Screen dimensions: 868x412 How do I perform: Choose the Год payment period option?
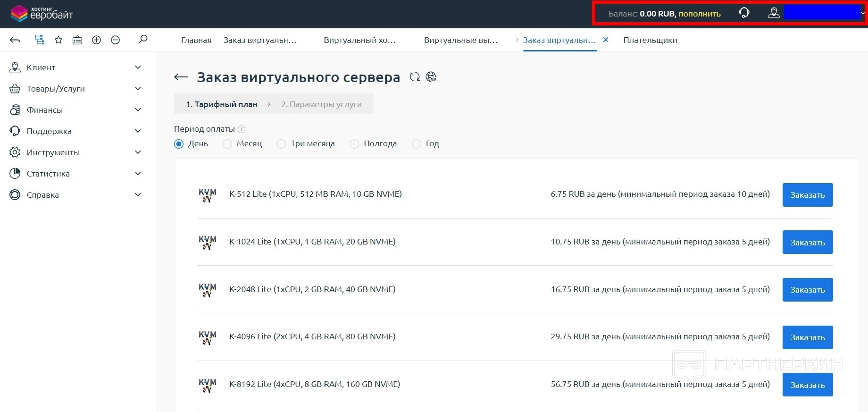tap(417, 144)
